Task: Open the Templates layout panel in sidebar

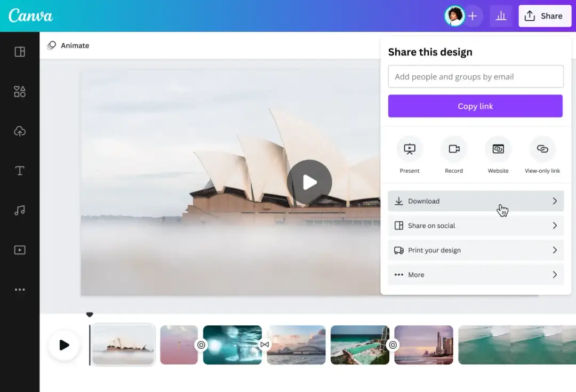Action: (20, 52)
